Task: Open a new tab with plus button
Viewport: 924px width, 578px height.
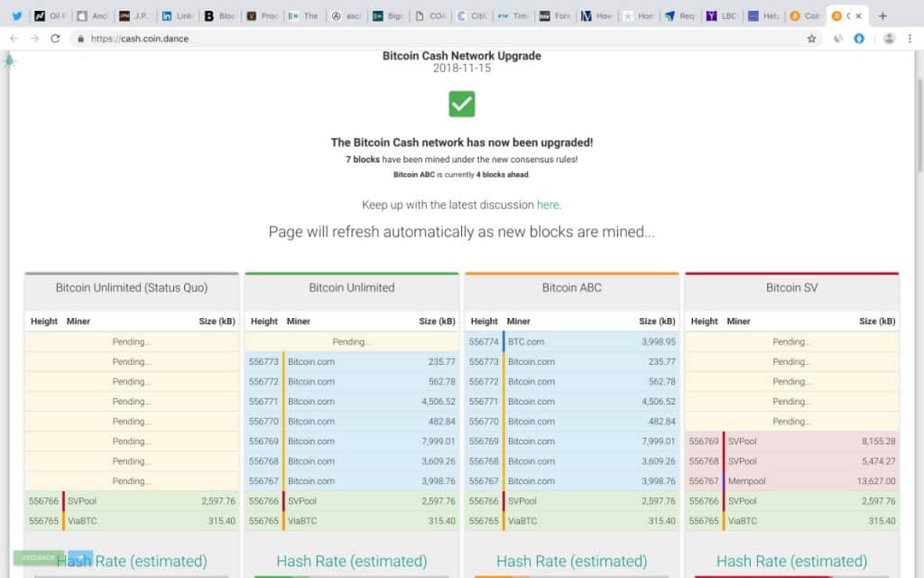Action: click(882, 16)
